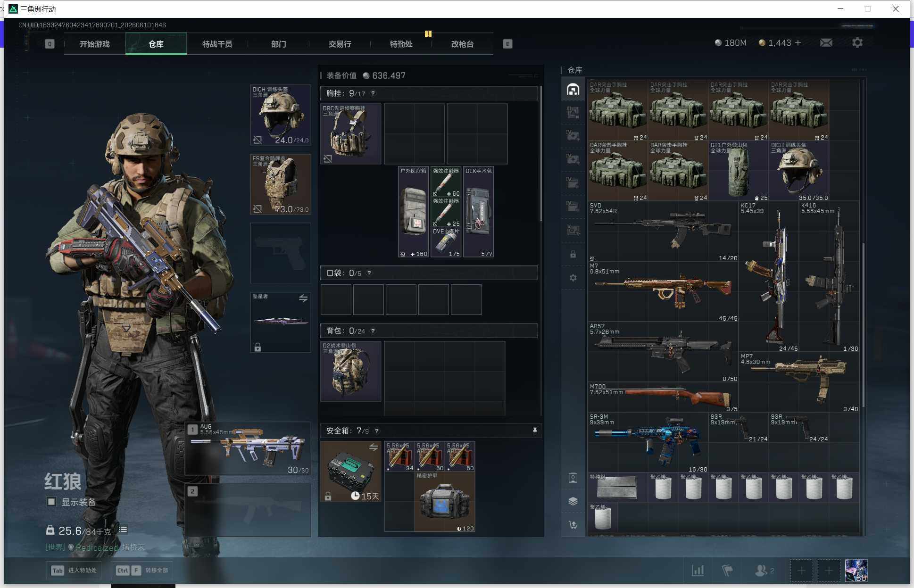Select the 93R pistol with 21/24 ammo
Viewport: 914px width, 588px height.
click(739, 428)
